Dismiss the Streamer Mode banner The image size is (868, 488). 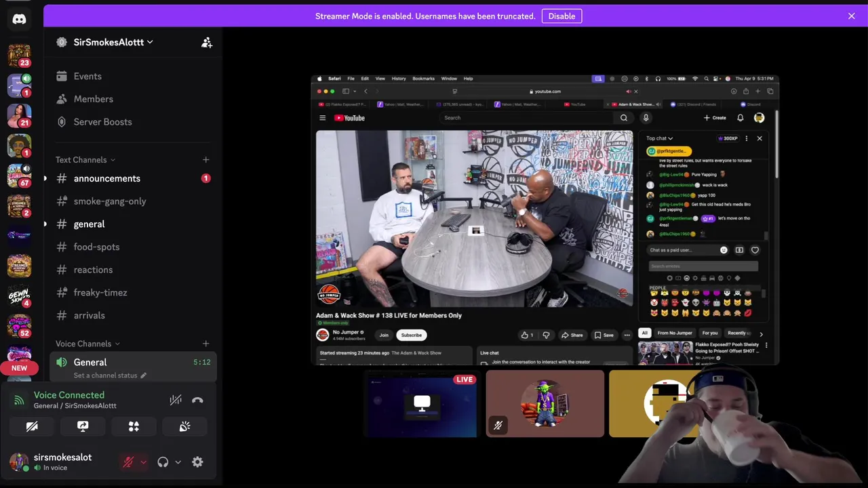(x=852, y=16)
